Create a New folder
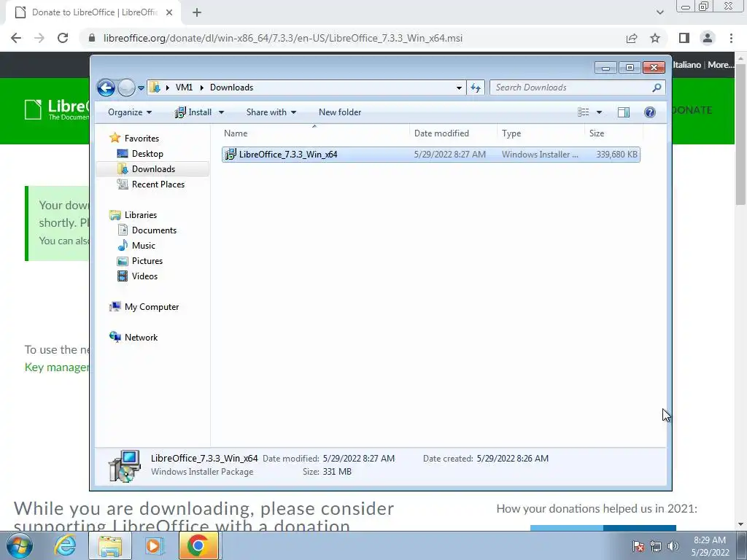Screen dimensions: 747x560 click(340, 112)
